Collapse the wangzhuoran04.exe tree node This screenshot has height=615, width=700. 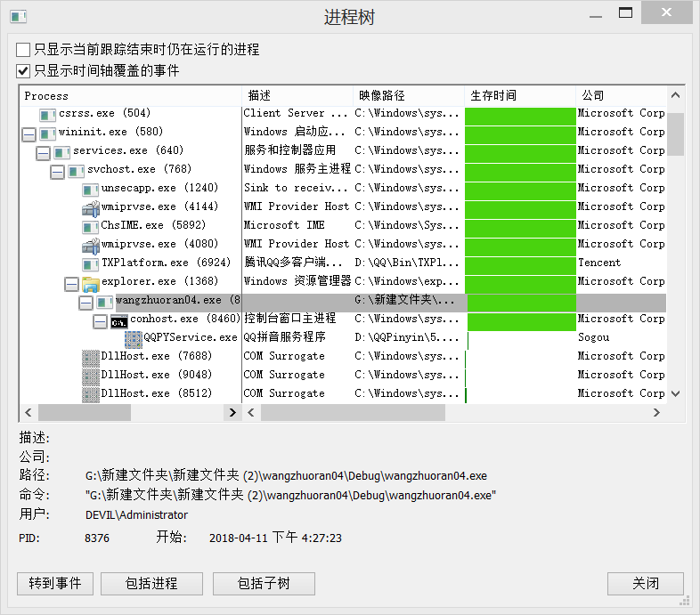tap(86, 303)
